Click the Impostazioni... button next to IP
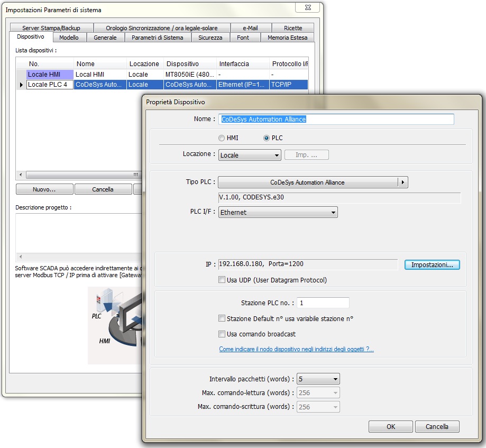 tap(432, 265)
